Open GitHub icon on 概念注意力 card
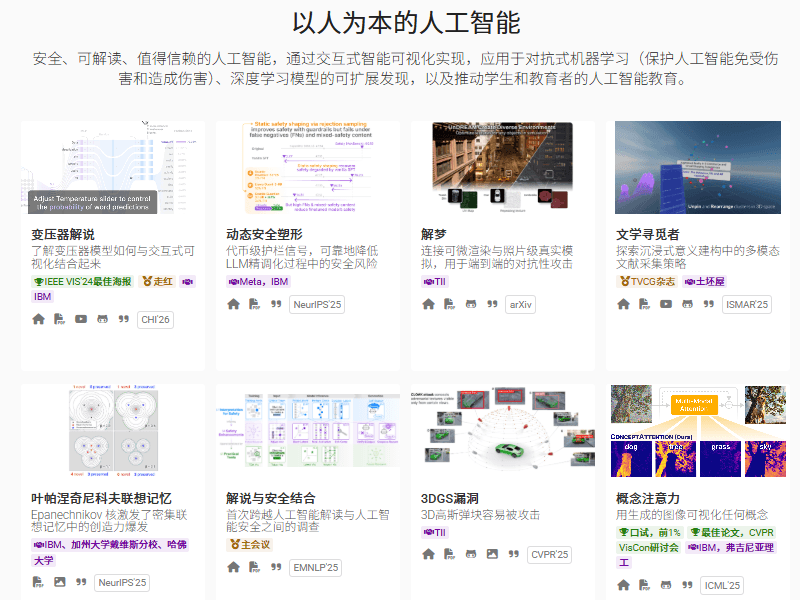 666,585
